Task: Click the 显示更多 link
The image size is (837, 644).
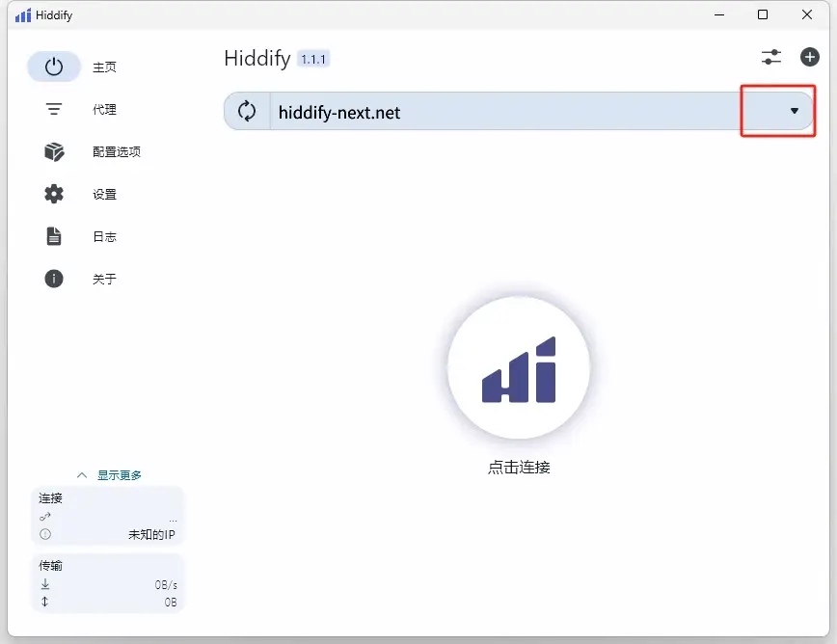Action: click(120, 475)
